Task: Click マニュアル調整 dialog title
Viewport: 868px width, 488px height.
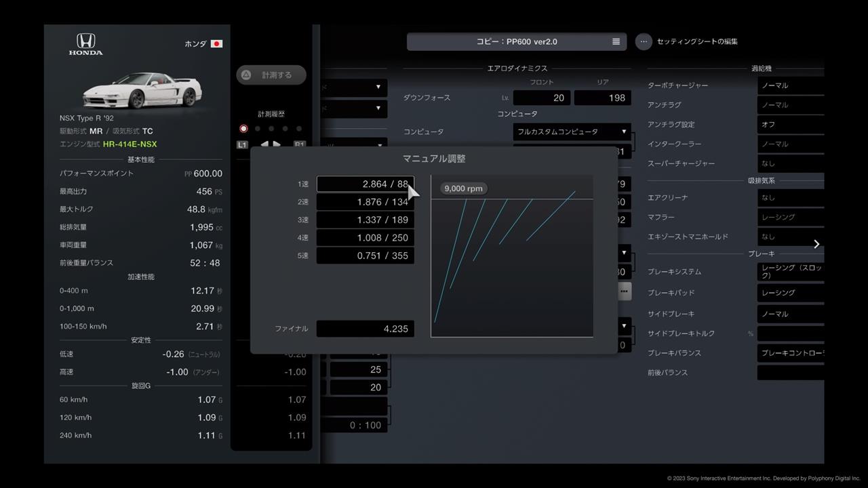Action: pyautogui.click(x=434, y=159)
